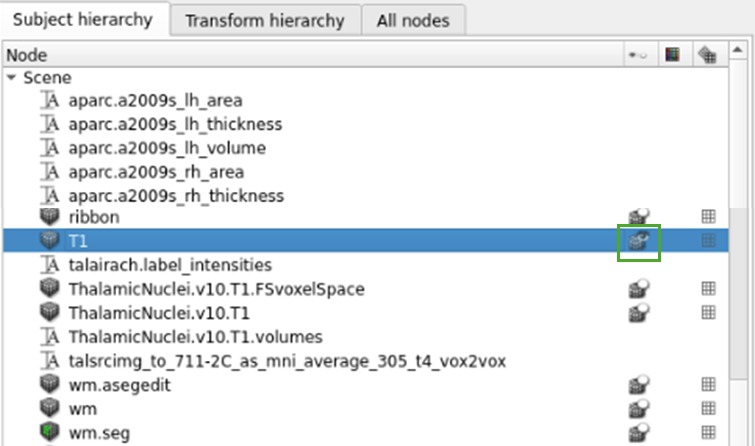Switch to the Transform hierarchy tab
755x446 pixels.
pos(265,20)
